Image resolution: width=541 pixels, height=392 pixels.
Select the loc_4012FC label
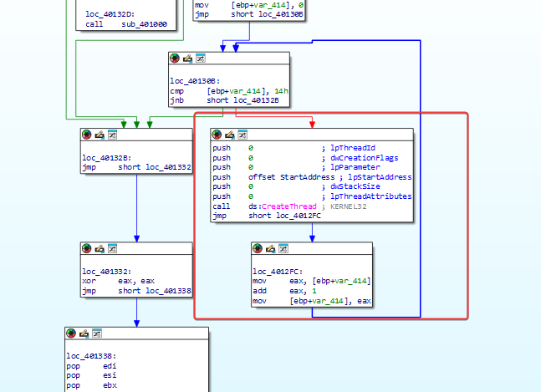coord(278,272)
